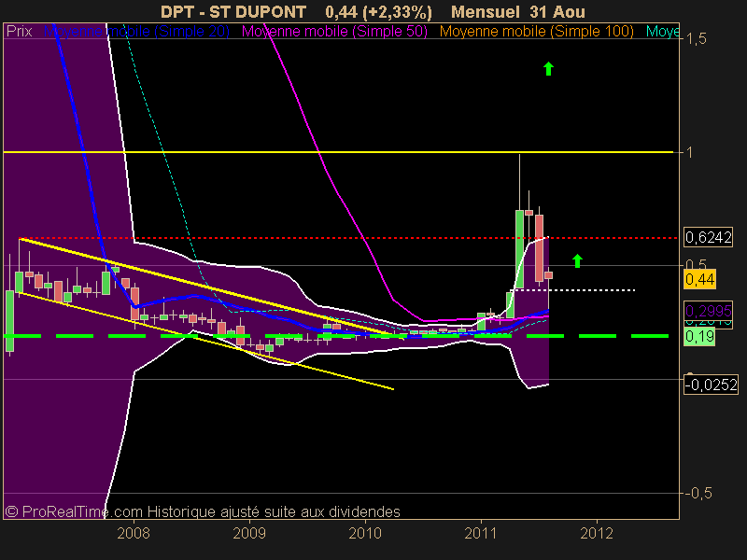Select 'Moyenne mobile (Simple 100)' legend entry
The image size is (747, 560).
tap(536, 32)
